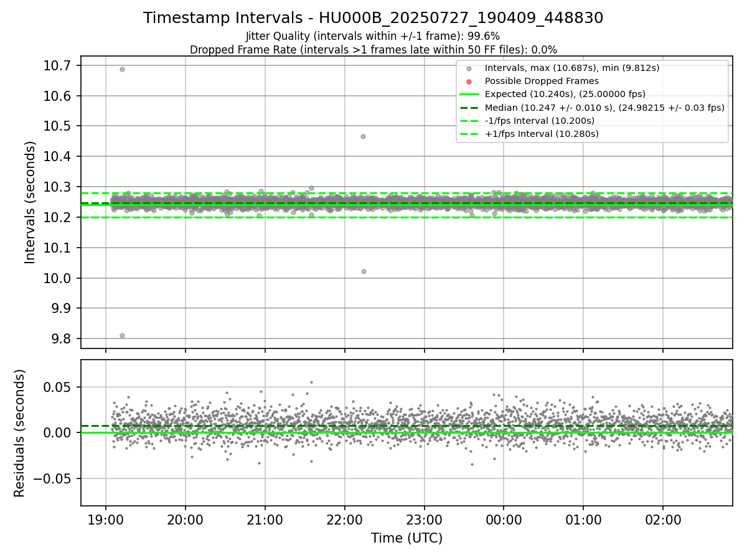Click the 02:00 x-axis tick label

point(663,519)
